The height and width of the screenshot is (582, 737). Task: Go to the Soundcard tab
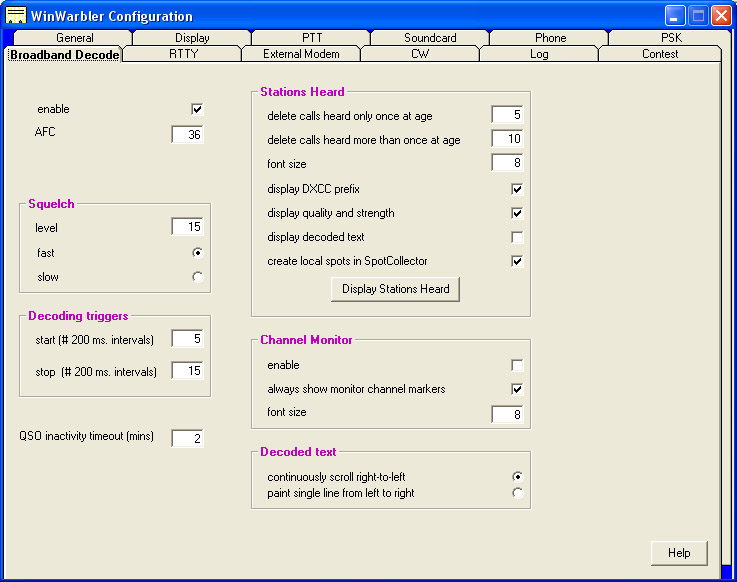(430, 38)
